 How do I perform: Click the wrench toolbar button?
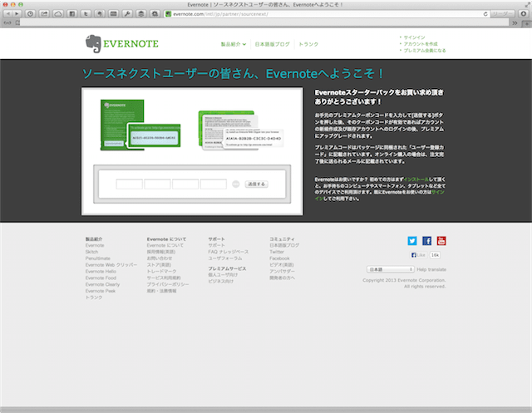point(127,14)
